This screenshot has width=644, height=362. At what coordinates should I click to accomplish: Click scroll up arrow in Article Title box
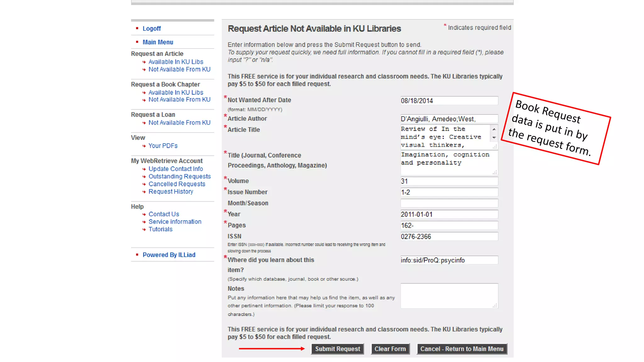(x=494, y=129)
